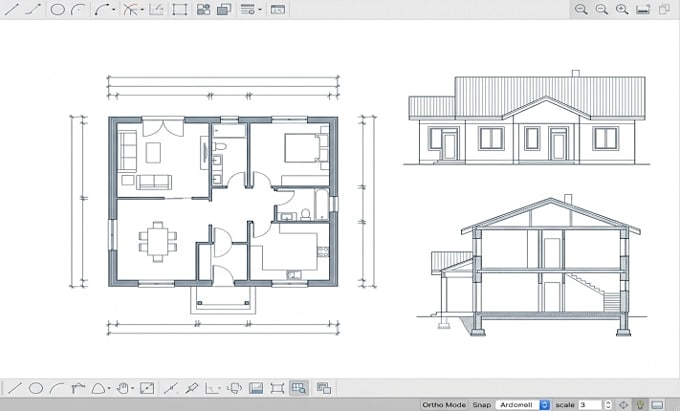This screenshot has width=680, height=411.
Task: Click the rectangle panel icon at status bar end
Action: tap(657, 405)
